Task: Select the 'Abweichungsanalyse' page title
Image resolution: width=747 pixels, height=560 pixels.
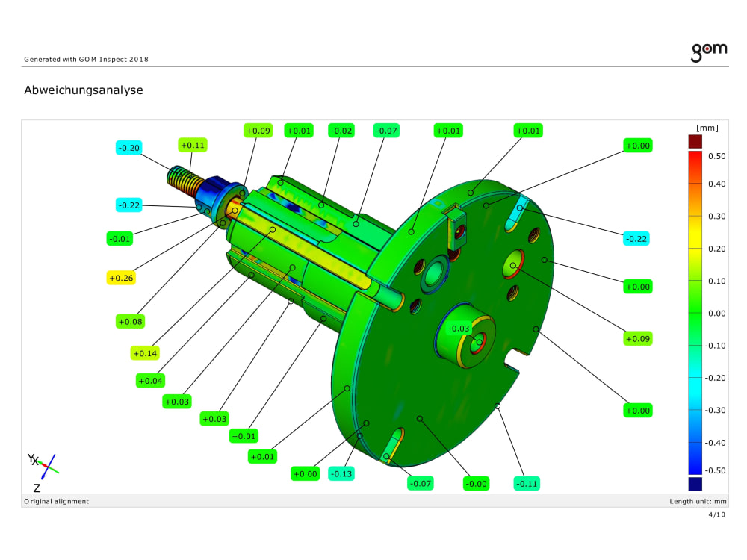Action: (84, 90)
